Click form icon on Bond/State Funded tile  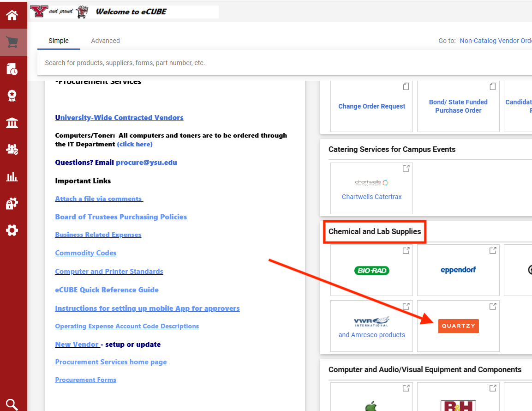coord(493,86)
